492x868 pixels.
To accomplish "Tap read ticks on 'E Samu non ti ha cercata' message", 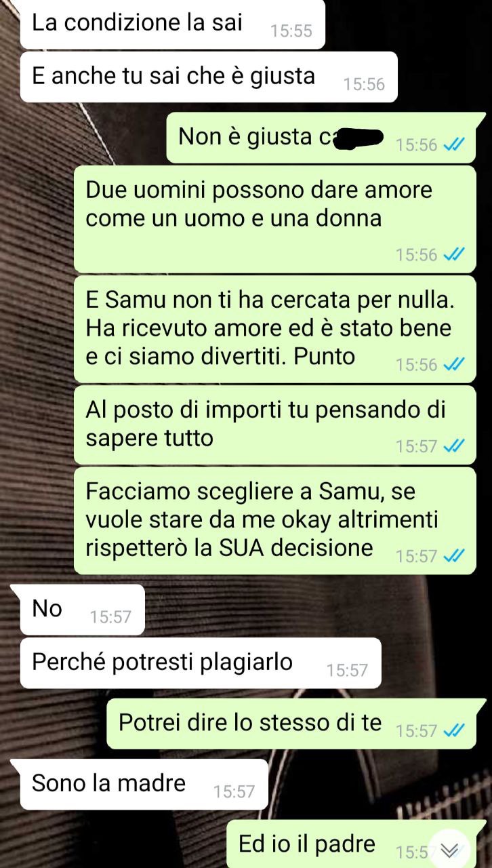I will pos(453,365).
